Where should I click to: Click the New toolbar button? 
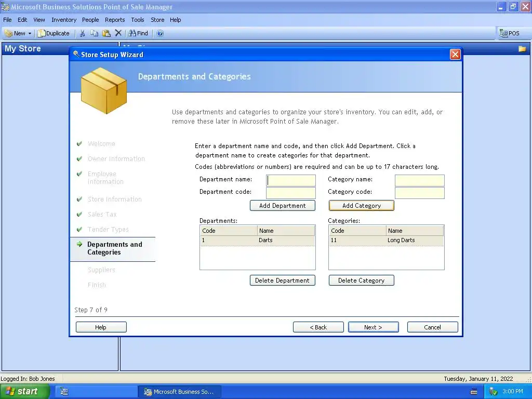point(15,33)
